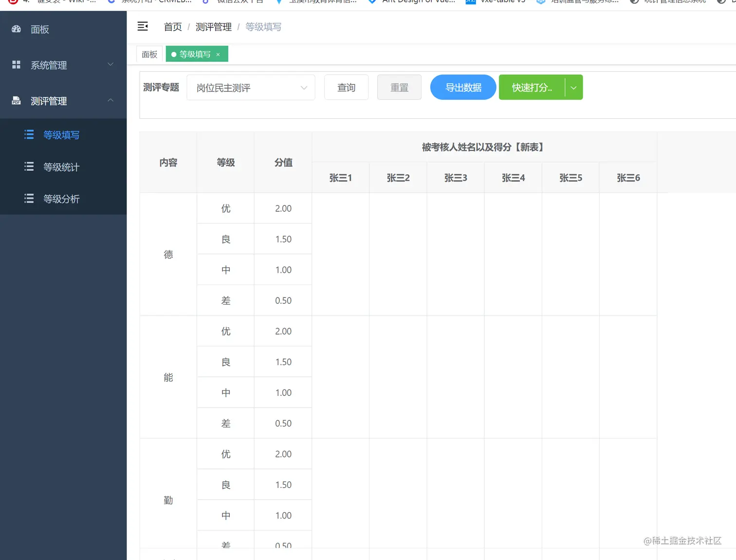The height and width of the screenshot is (560, 736).
Task: Click the 测评管理 document icon
Action: pyautogui.click(x=16, y=101)
